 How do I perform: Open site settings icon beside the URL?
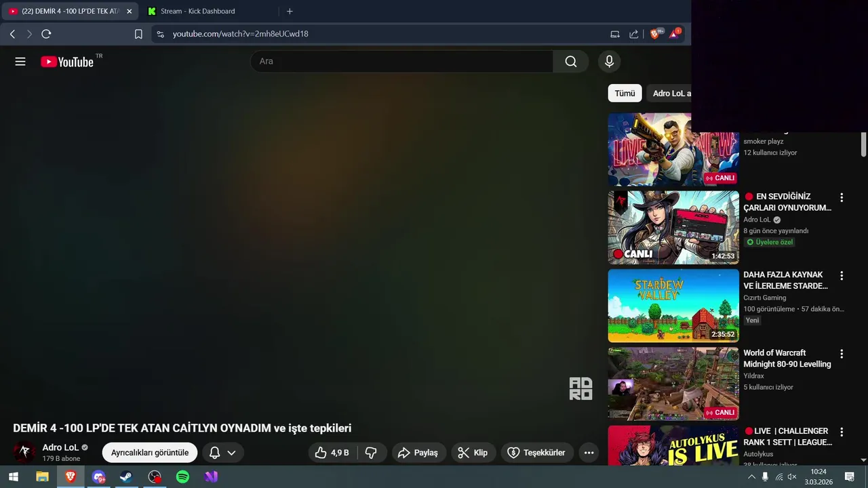pos(160,34)
